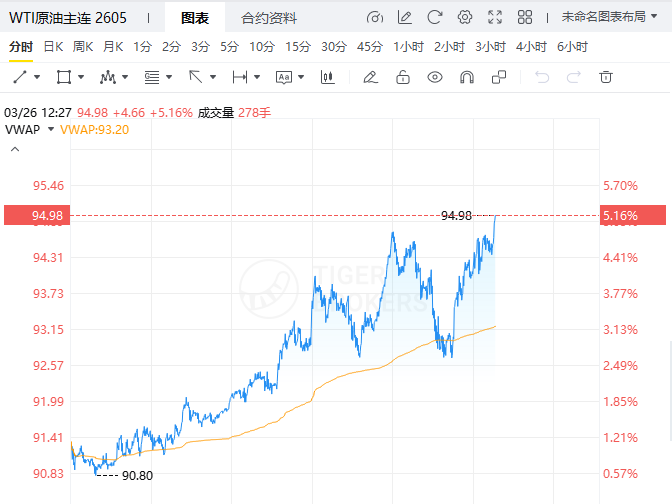Click the refresh chart icon
Screen dimensions: 672x504
point(434,18)
